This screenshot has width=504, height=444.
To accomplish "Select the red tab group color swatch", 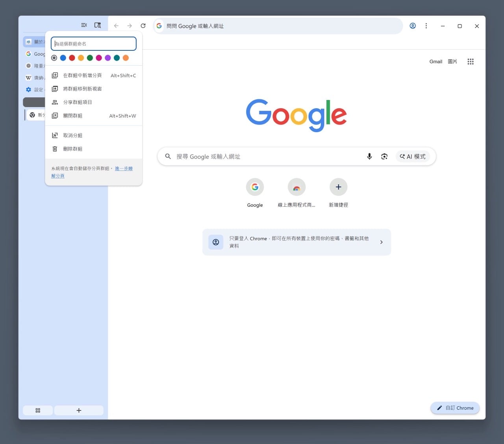I will pos(72,58).
